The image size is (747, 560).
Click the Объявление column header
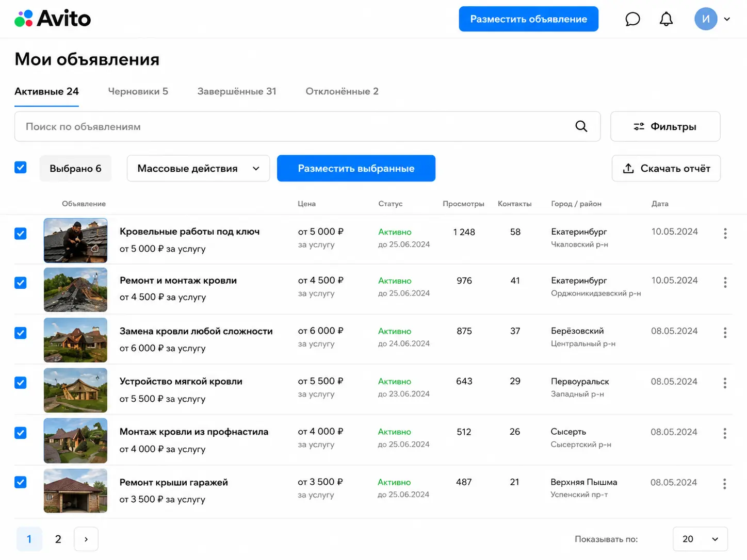[84, 204]
